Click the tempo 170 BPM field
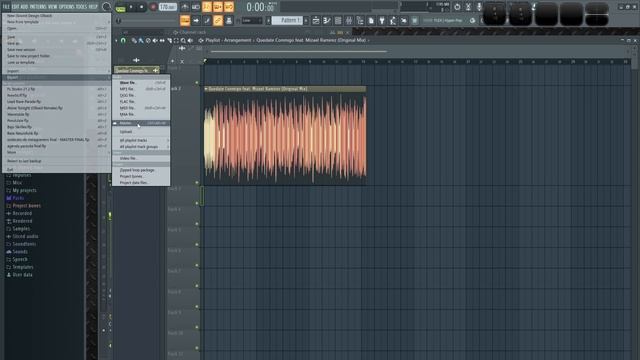Viewport: 640px width, 360px height. pos(167,7)
